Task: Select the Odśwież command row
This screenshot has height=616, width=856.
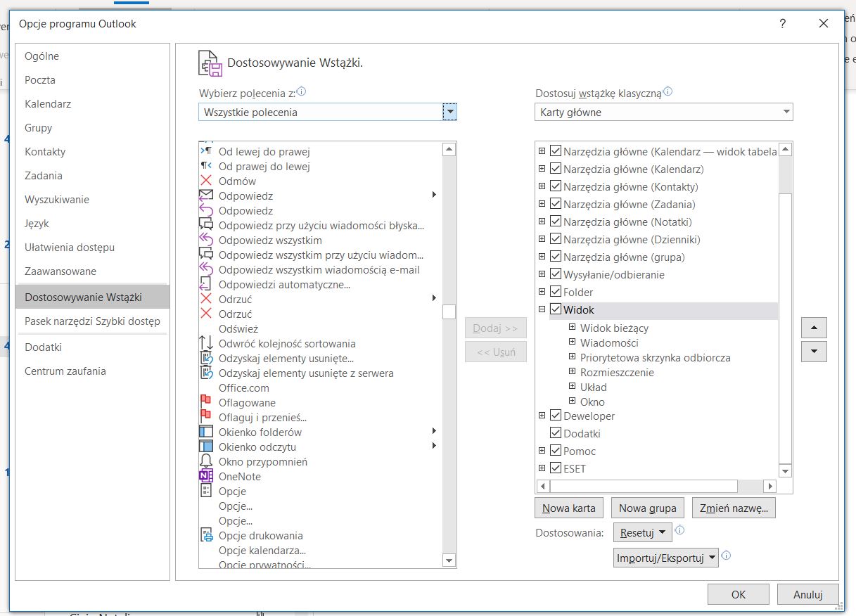Action: [319, 328]
